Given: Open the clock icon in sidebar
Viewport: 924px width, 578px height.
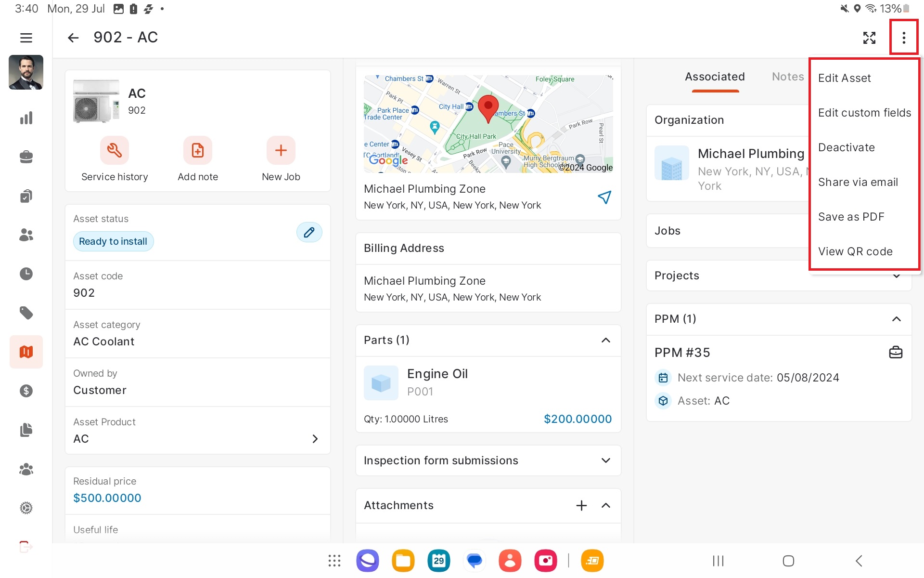Looking at the screenshot, I should tap(26, 274).
